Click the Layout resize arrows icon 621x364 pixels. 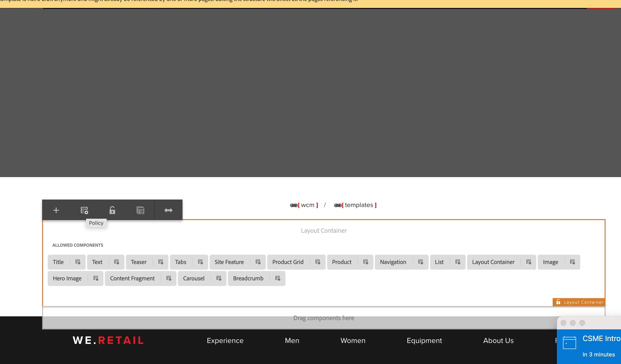[168, 210]
